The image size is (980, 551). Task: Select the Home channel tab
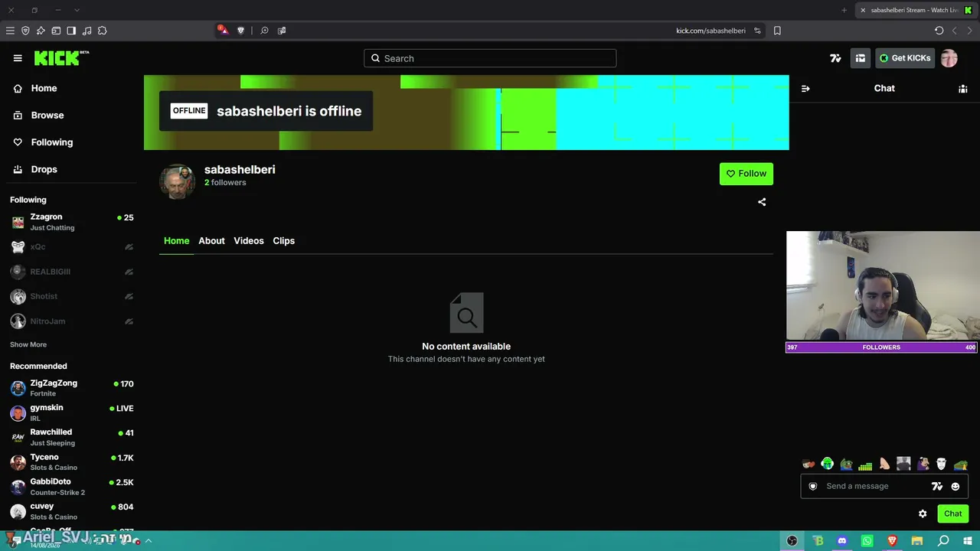point(176,241)
